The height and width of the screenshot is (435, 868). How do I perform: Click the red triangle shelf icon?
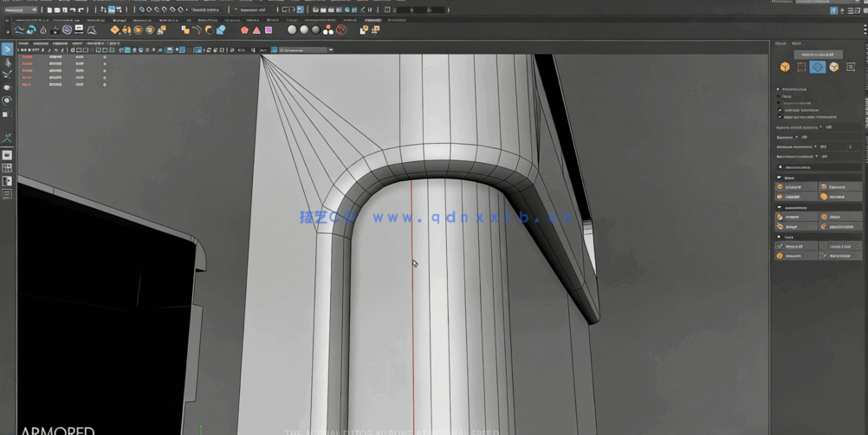[x=256, y=30]
